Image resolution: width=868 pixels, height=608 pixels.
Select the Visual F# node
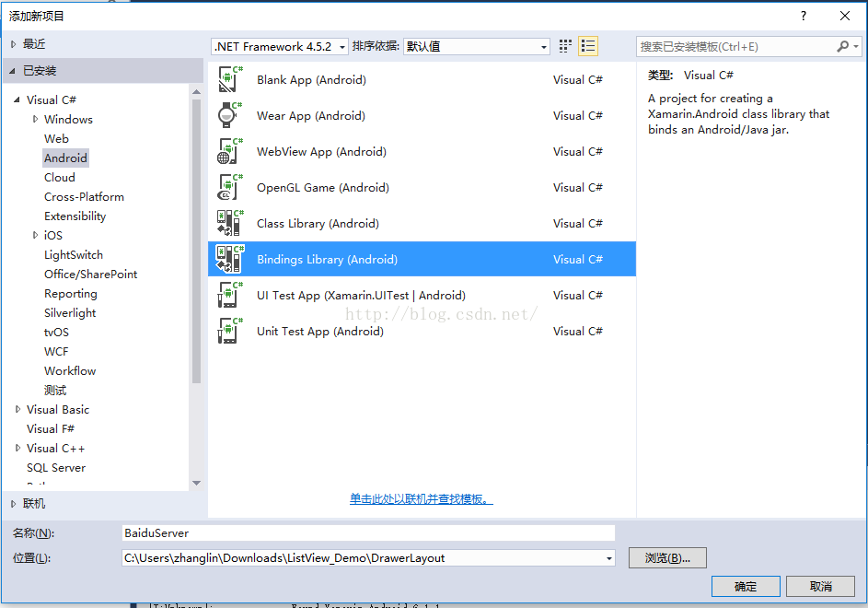pyautogui.click(x=50, y=428)
